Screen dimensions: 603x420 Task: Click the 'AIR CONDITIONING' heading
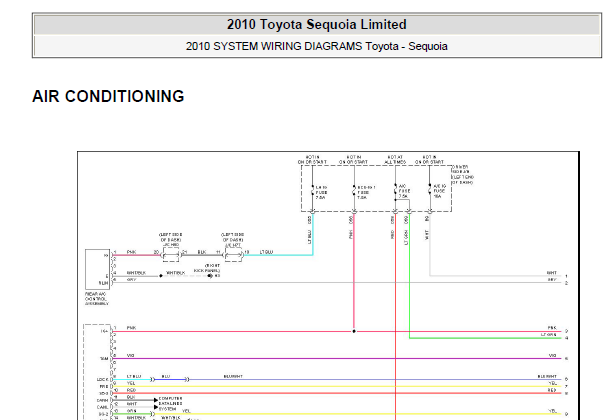[108, 96]
